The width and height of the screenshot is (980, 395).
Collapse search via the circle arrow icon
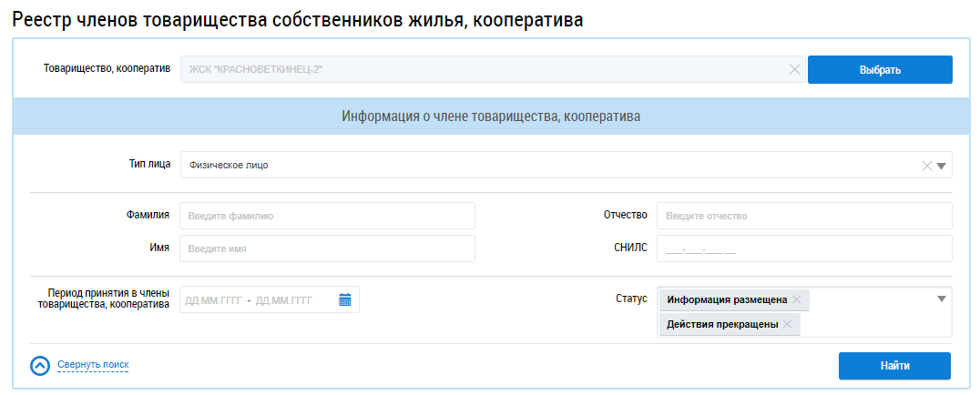(40, 365)
